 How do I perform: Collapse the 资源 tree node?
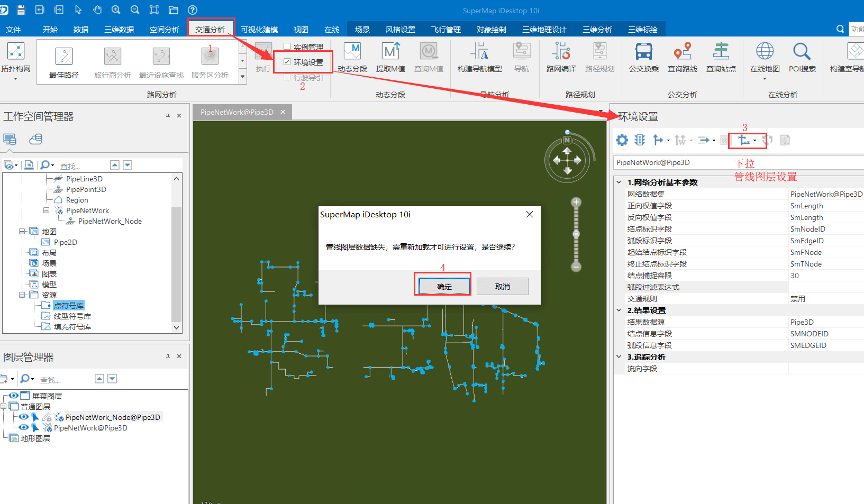tap(22, 295)
